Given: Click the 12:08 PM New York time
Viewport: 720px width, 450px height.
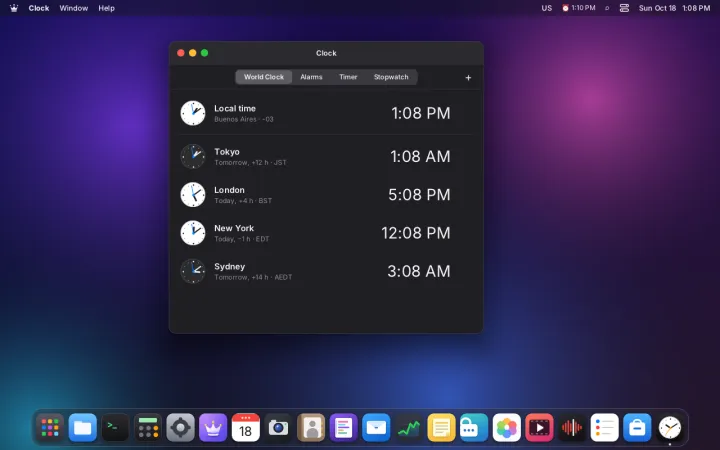Looking at the screenshot, I should [416, 233].
